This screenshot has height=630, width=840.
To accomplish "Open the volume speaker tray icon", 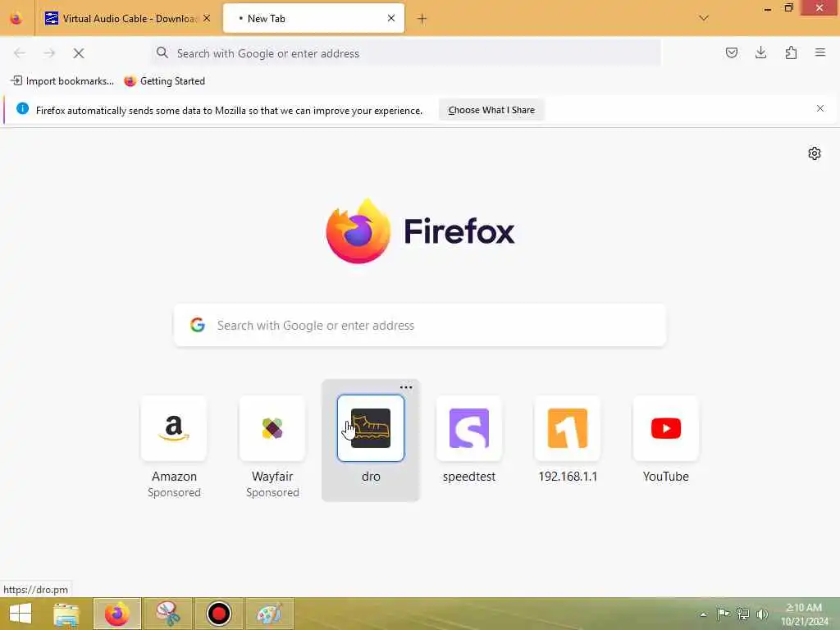I will tap(762, 614).
